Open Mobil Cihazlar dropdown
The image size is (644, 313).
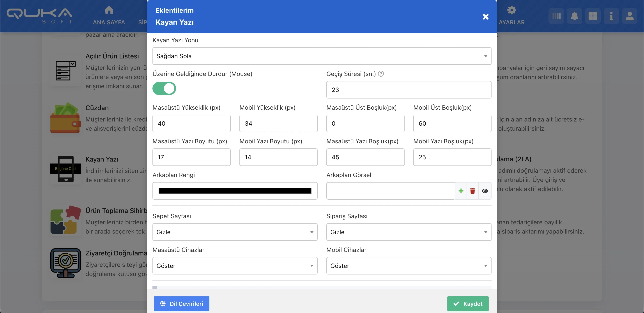tap(409, 266)
